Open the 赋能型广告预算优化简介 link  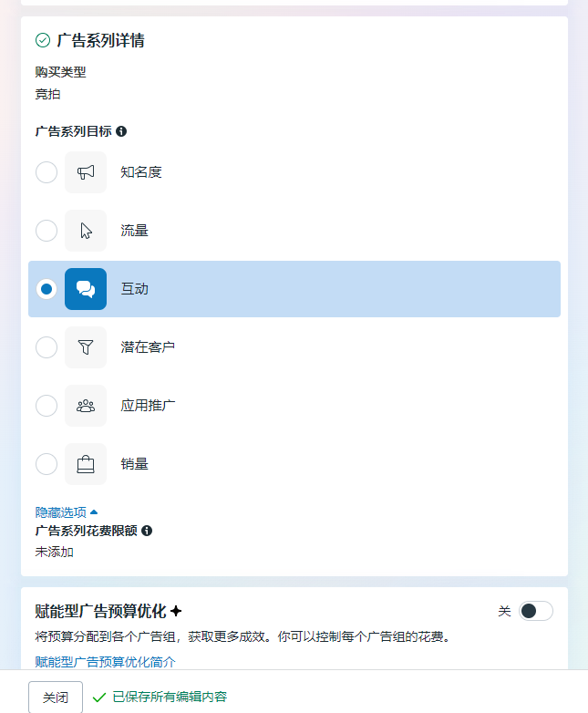[105, 662]
